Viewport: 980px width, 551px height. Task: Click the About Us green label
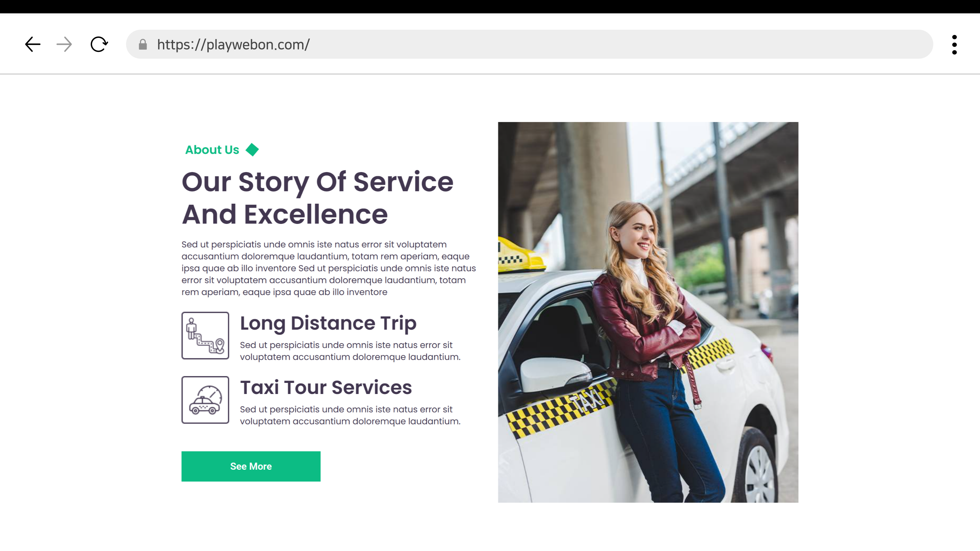(212, 150)
